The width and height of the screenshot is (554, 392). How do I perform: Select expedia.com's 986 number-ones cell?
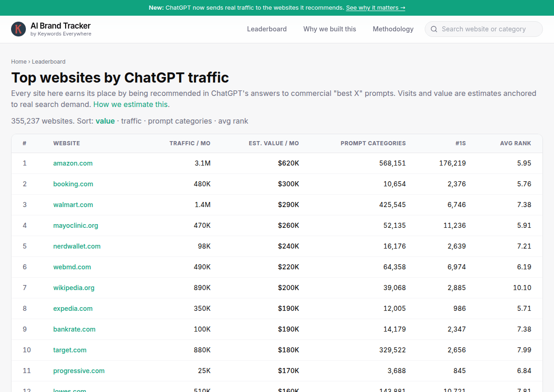pyautogui.click(x=459, y=309)
